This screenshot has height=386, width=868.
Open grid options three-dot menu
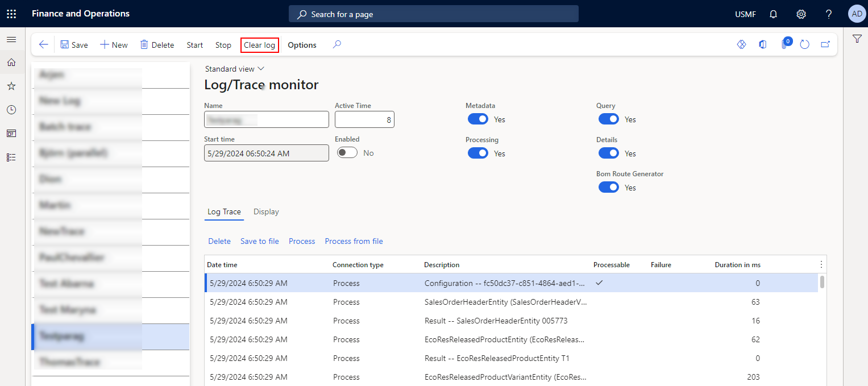(x=821, y=264)
